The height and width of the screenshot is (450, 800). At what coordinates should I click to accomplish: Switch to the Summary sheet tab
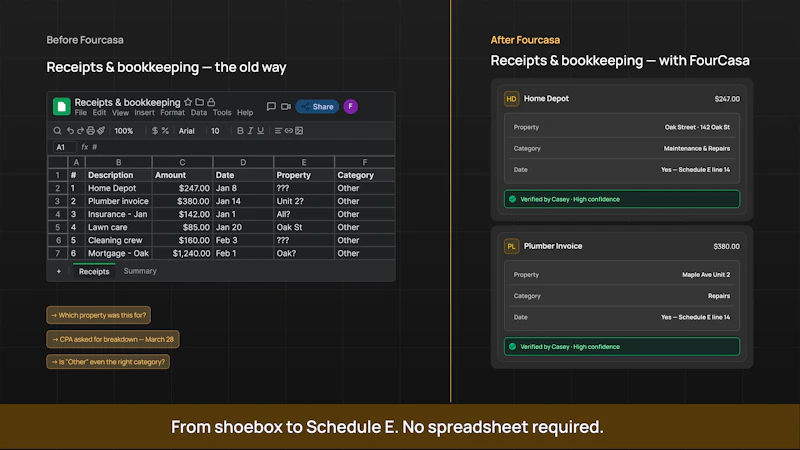140,271
